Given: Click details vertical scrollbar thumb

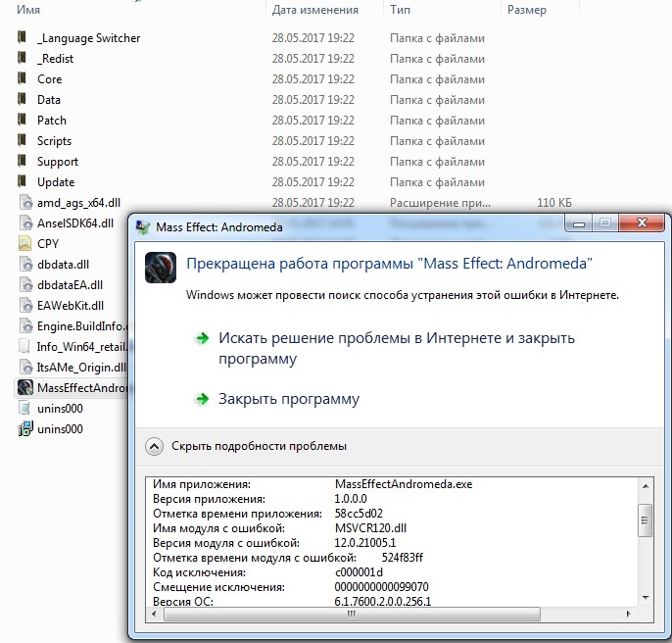Looking at the screenshot, I should 645,519.
